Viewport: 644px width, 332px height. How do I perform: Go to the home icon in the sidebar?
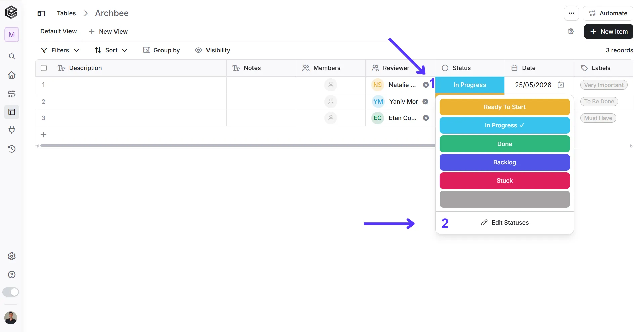pos(12,75)
